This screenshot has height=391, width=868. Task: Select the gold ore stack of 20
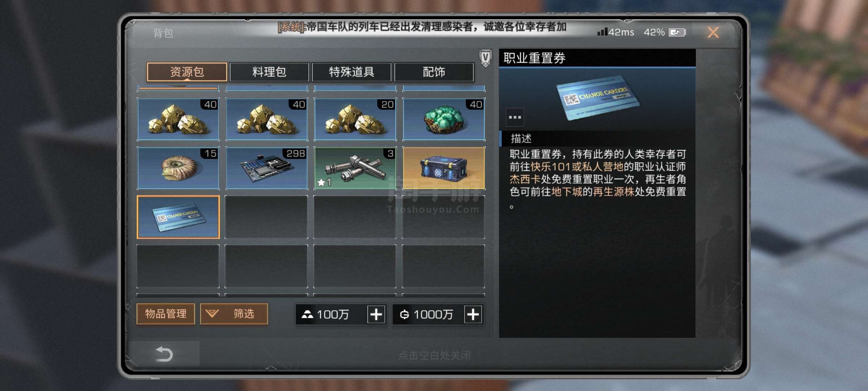point(355,119)
